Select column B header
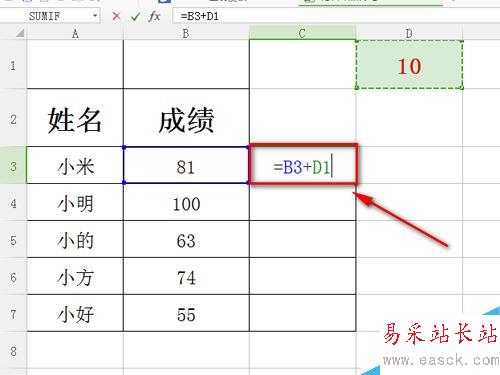This screenshot has width=500, height=375. click(x=186, y=33)
